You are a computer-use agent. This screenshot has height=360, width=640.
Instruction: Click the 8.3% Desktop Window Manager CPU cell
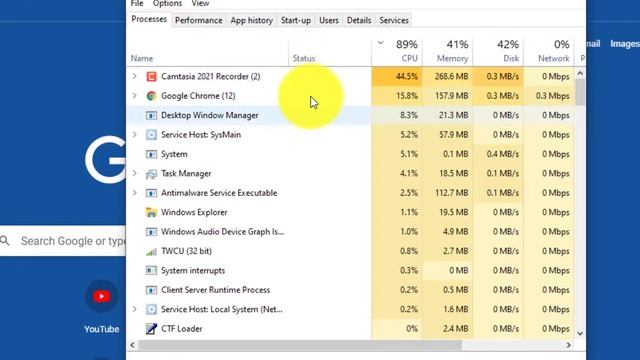[397, 116]
